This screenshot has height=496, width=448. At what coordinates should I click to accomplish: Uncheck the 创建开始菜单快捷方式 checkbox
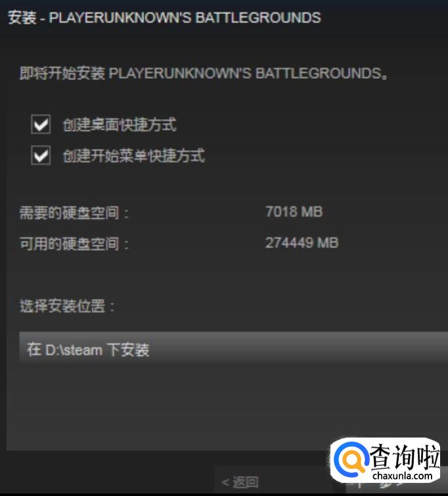(x=41, y=155)
